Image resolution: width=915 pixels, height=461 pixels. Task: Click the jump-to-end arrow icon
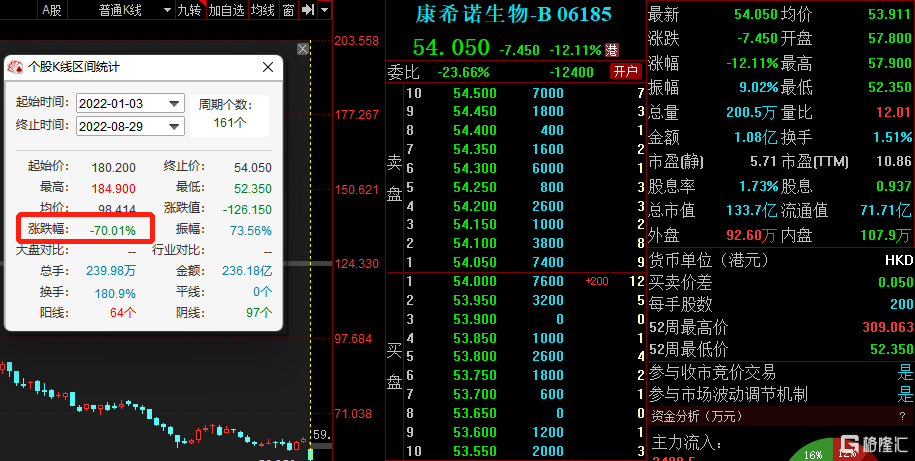(307, 10)
